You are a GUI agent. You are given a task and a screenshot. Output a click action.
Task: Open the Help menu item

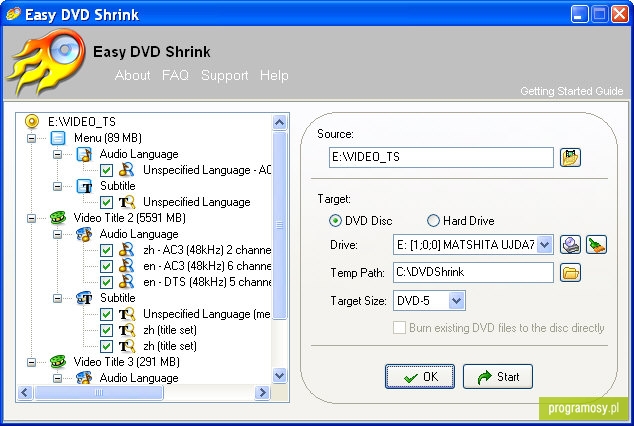tap(274, 75)
